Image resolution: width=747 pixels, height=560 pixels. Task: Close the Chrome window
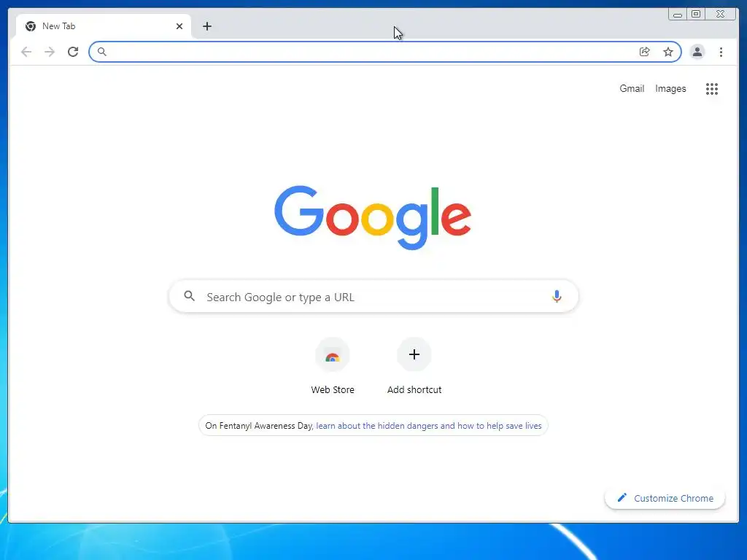click(x=721, y=15)
